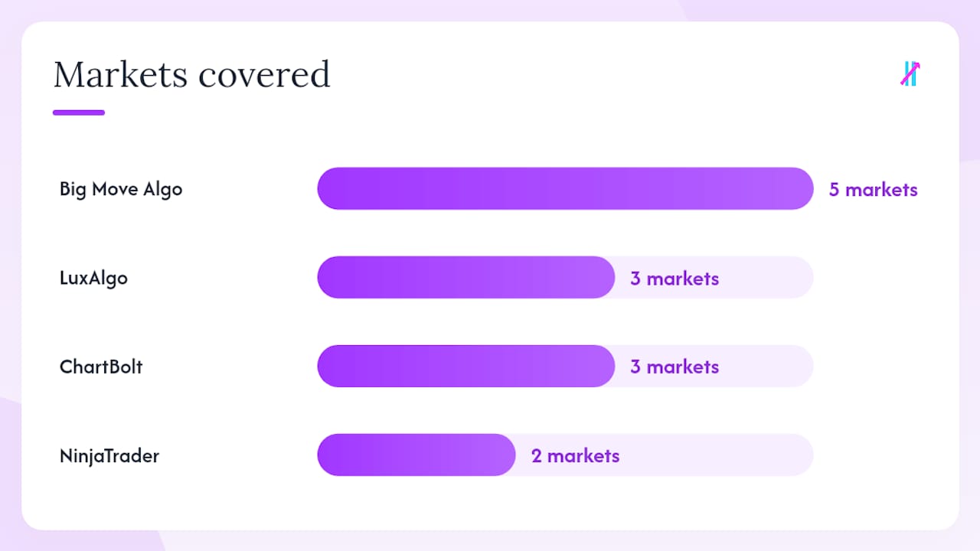Click the purple underline beneath the heading
980x551 pixels.
point(79,112)
